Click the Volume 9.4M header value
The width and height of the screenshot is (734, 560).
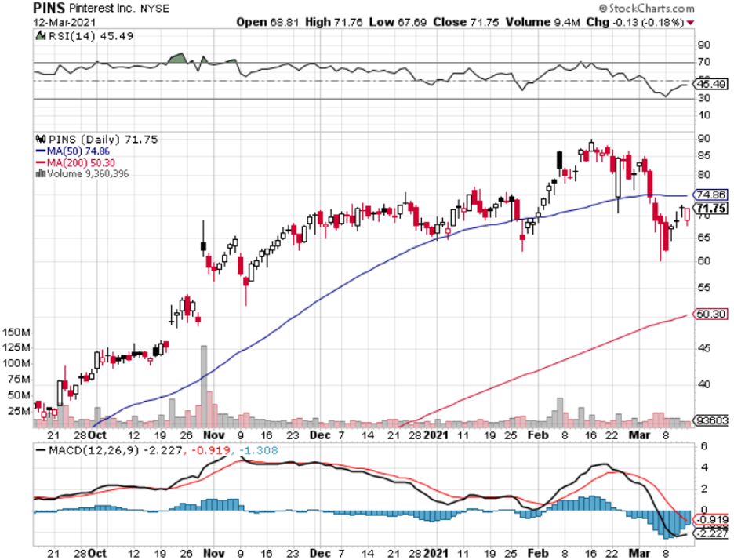[x=543, y=22]
